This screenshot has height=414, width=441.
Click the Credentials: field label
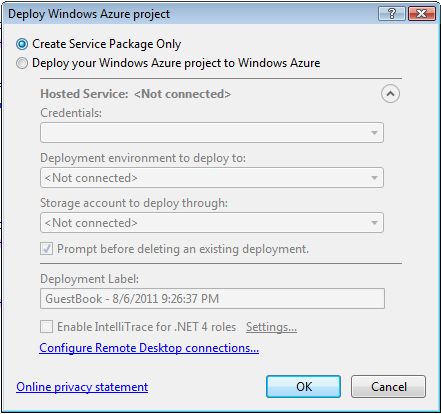click(71, 113)
